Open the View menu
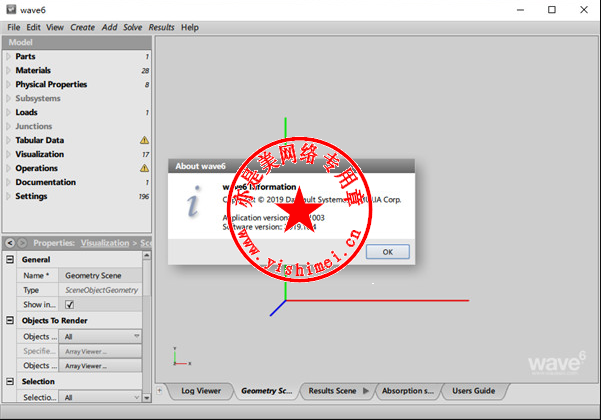The height and width of the screenshot is (420, 601). point(55,27)
